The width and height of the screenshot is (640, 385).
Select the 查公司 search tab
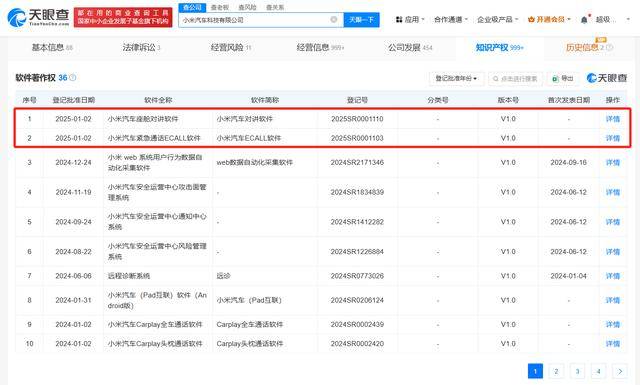[x=192, y=7]
